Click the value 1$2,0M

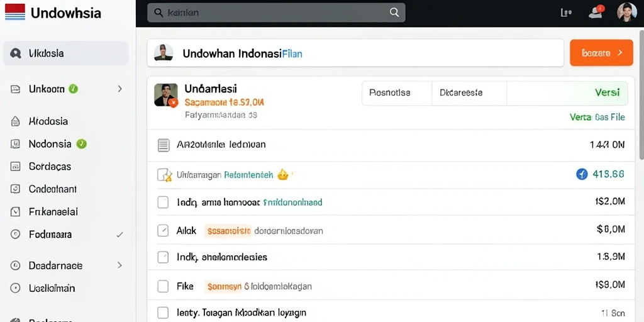coord(610,201)
